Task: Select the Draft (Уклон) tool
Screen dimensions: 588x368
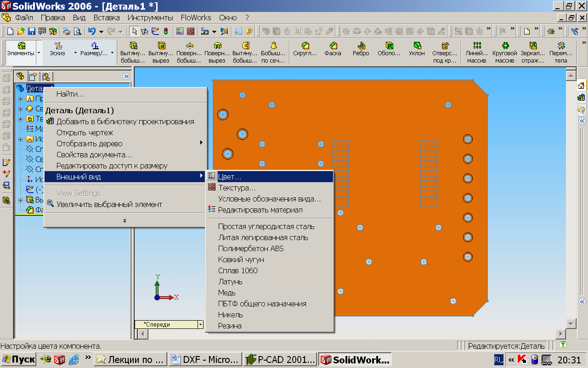Action: pyautogui.click(x=417, y=49)
